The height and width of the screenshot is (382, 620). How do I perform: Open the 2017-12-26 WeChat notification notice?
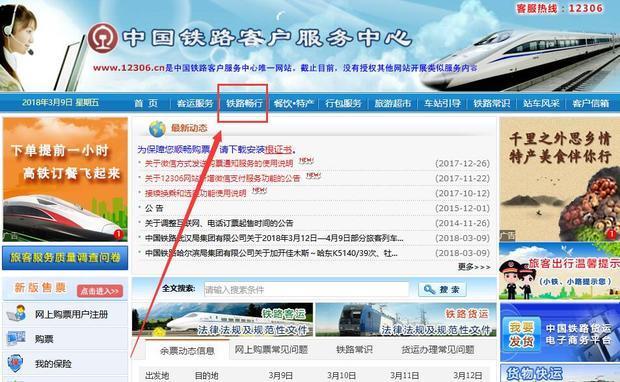pos(219,163)
